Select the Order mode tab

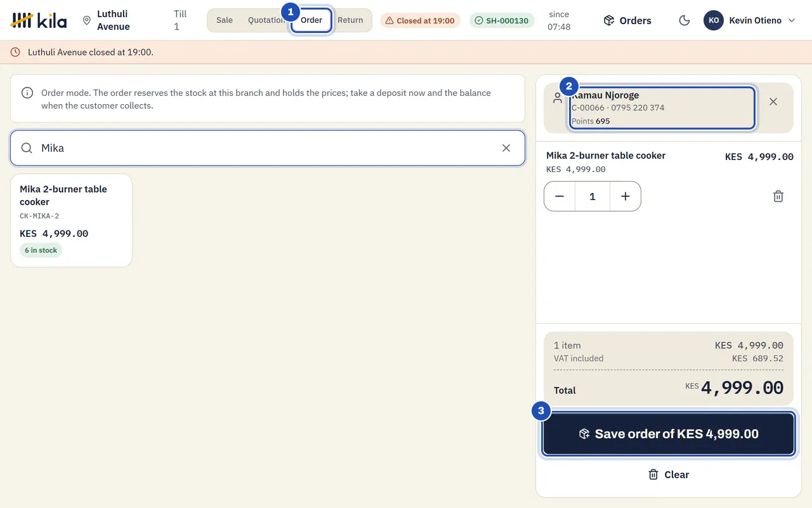(x=311, y=20)
